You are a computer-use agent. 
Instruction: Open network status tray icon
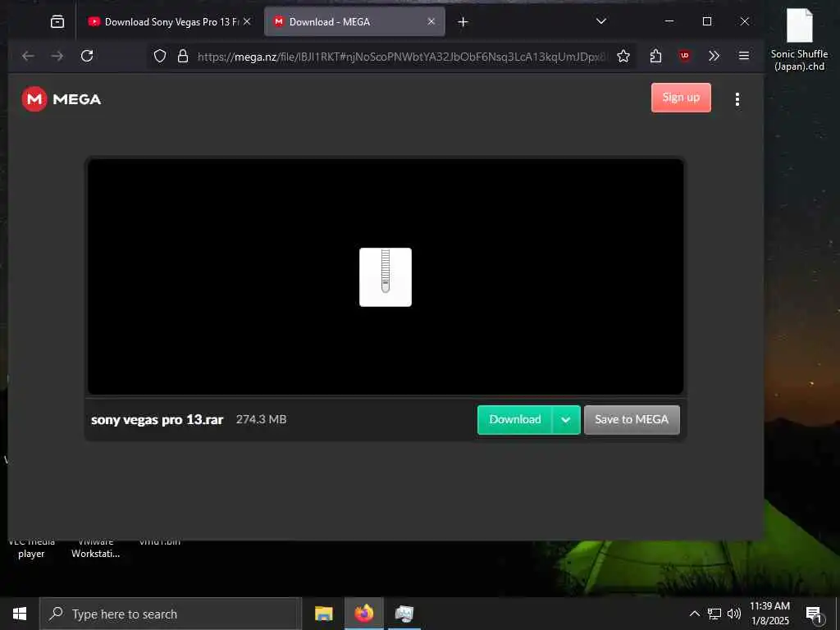[714, 614]
